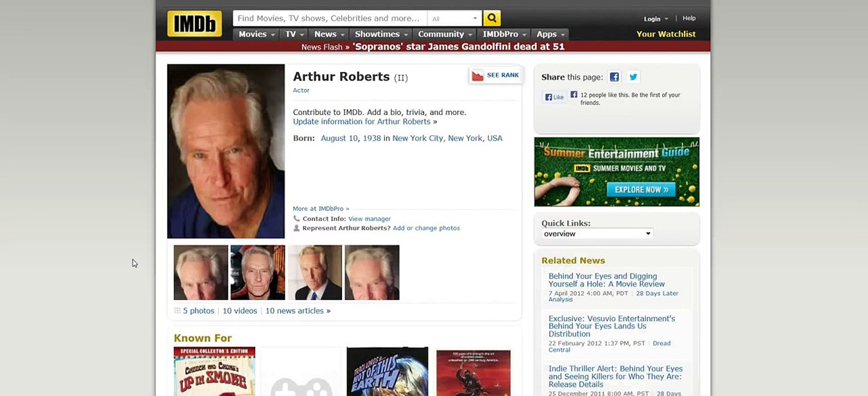868x396 pixels.
Task: Open the Apps menu
Action: pos(550,34)
